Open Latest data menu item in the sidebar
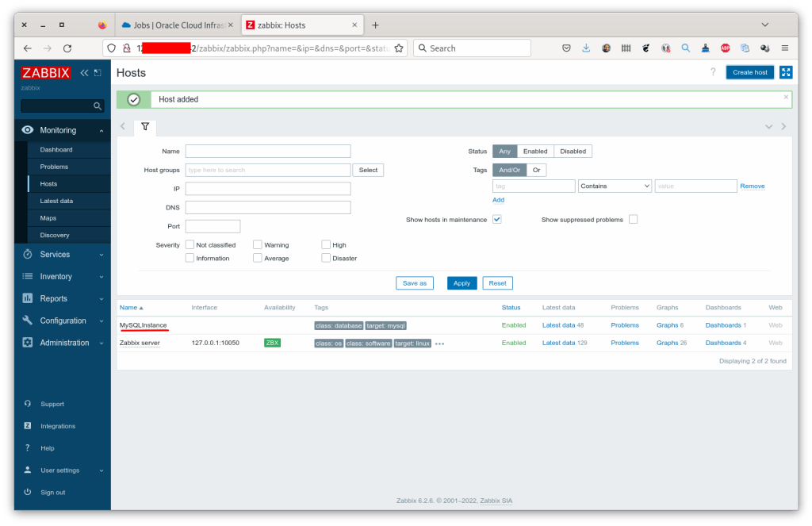This screenshot has width=812, height=526. pos(56,201)
